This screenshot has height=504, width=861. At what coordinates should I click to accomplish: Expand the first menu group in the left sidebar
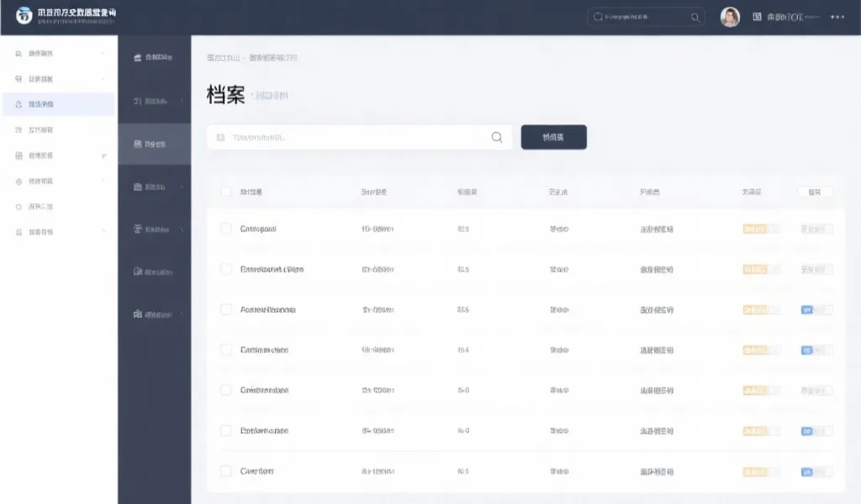pyautogui.click(x=57, y=53)
